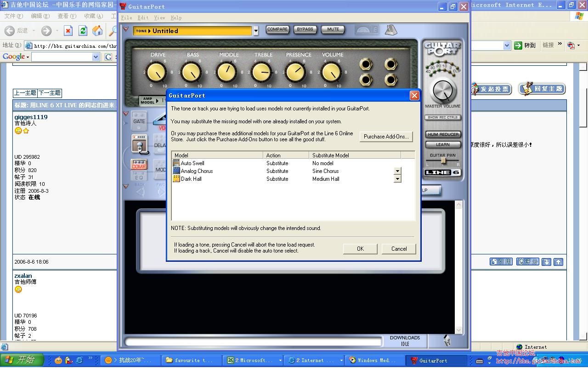Collapse the browser panel red triangle expander
This screenshot has height=368, width=588.
tap(125, 186)
